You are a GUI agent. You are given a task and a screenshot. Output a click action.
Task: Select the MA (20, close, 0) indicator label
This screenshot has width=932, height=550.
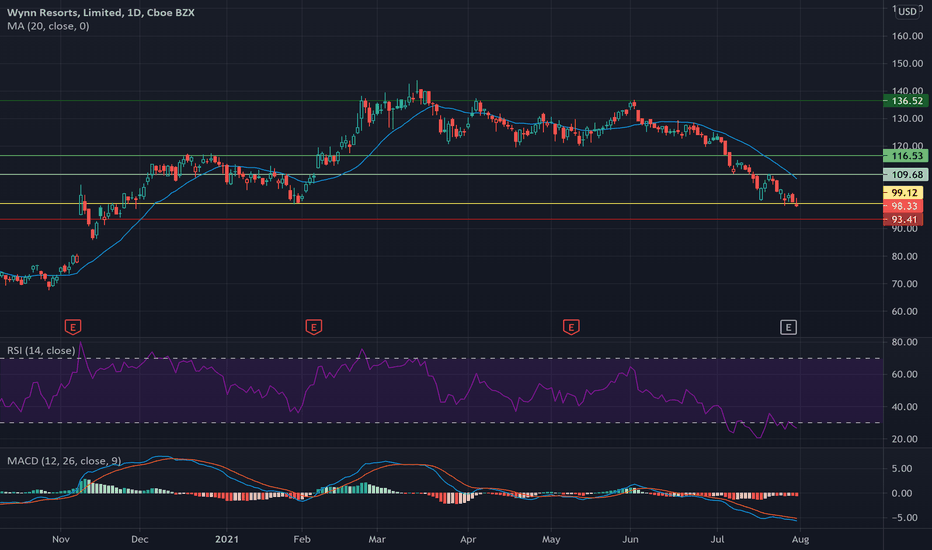48,26
